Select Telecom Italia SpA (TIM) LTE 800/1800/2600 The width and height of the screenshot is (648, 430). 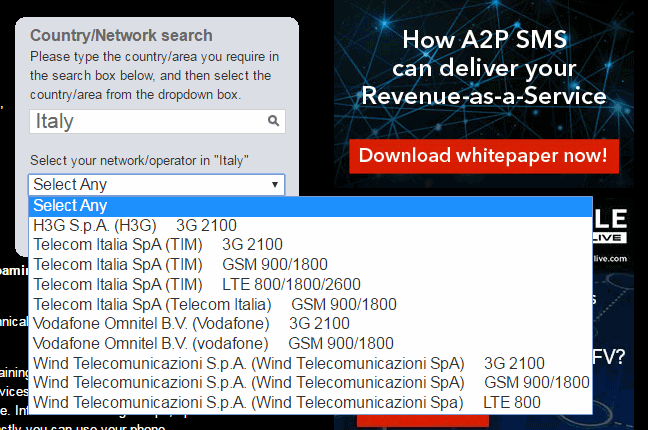[x=310, y=284]
